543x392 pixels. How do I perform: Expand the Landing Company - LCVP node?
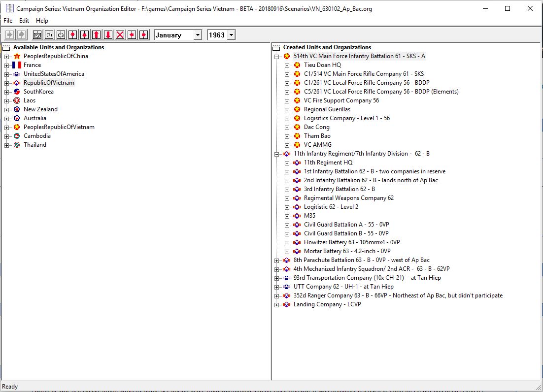(x=277, y=305)
